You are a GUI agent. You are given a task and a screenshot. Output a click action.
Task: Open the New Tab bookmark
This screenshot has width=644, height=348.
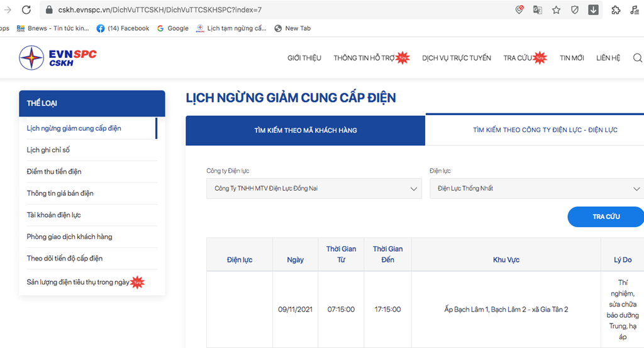pos(292,28)
